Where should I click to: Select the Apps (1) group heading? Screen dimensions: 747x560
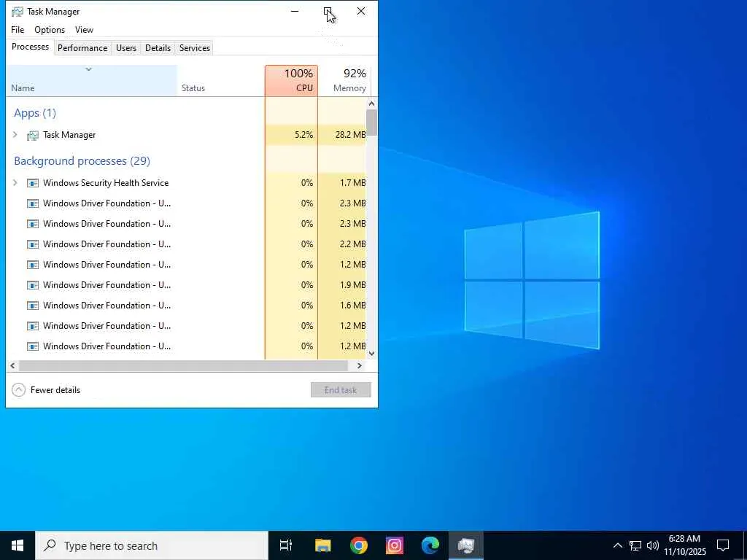(x=35, y=113)
